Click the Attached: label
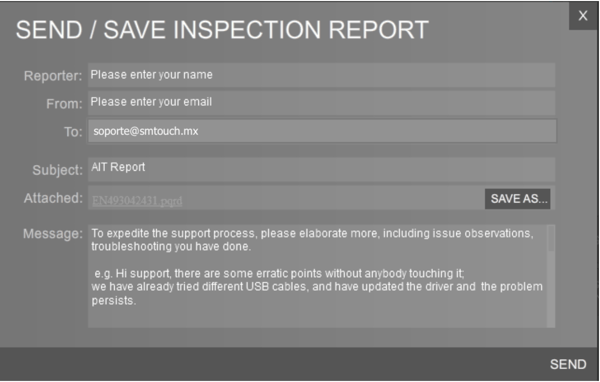The image size is (600, 382). point(53,198)
